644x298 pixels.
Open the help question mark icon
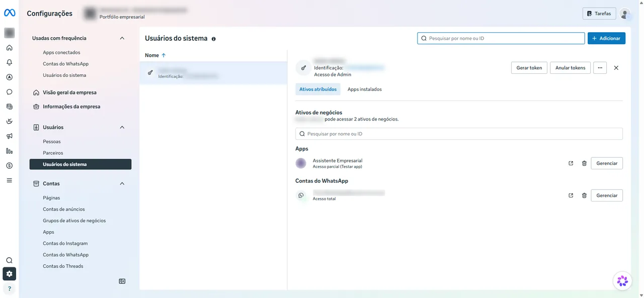tap(9, 288)
